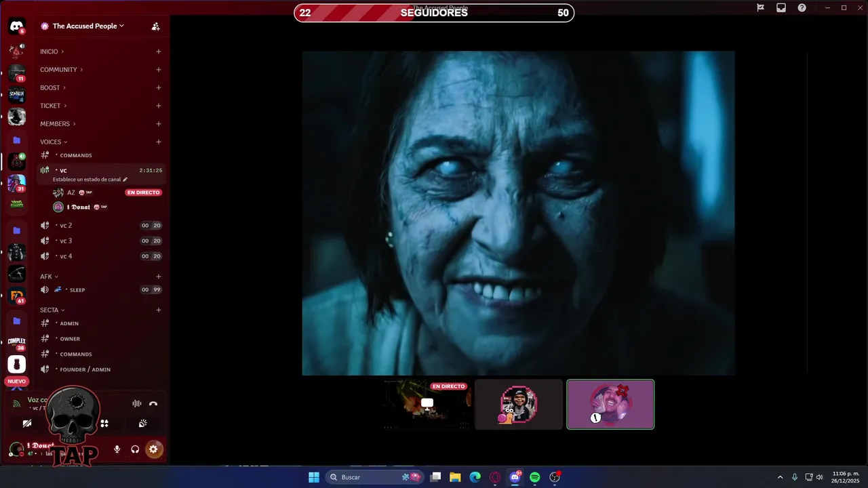Image resolution: width=868 pixels, height=488 pixels.
Task: Open Spotify from the taskbar
Action: pyautogui.click(x=534, y=477)
